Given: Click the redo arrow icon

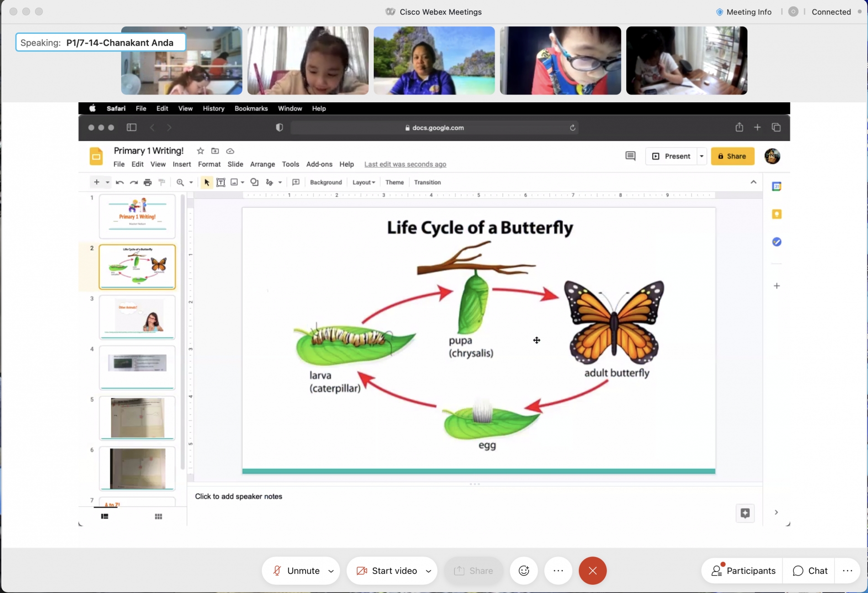Looking at the screenshot, I should [x=134, y=182].
